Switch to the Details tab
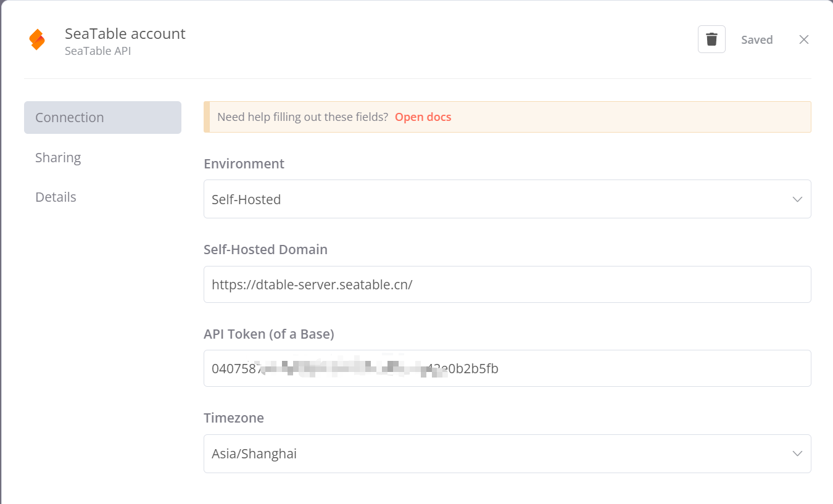 (56, 197)
